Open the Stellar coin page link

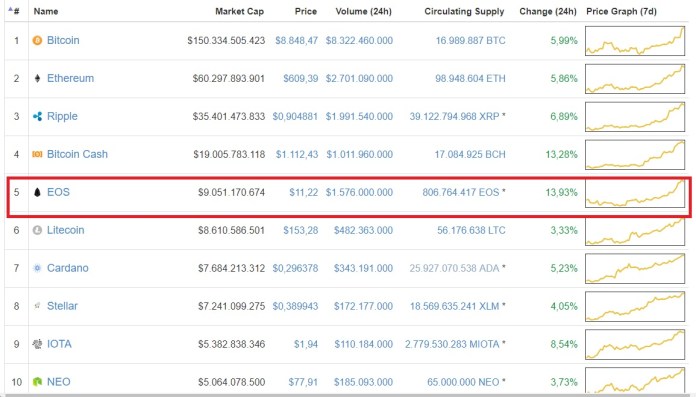62,306
